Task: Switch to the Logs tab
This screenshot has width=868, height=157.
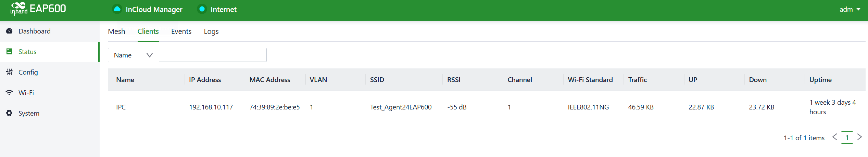Action: coord(211,31)
